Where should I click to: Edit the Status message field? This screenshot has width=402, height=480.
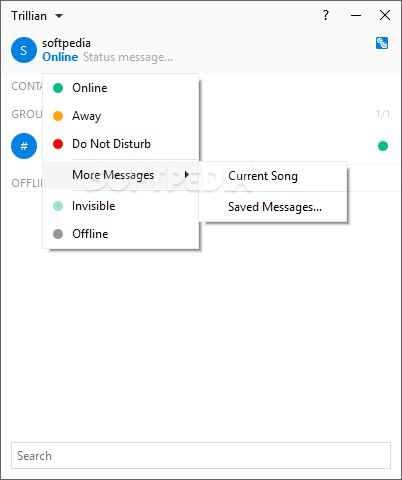click(128, 57)
